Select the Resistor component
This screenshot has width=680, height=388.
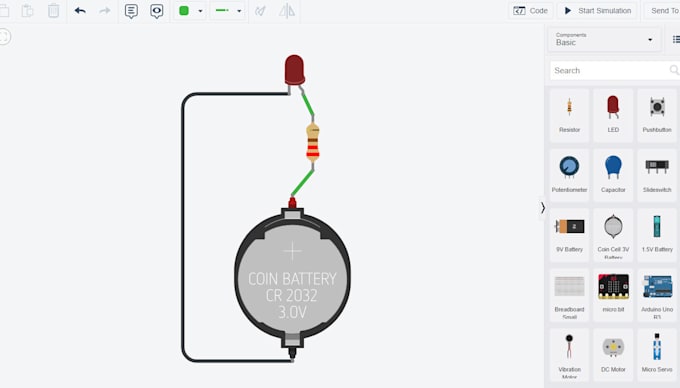coord(569,115)
